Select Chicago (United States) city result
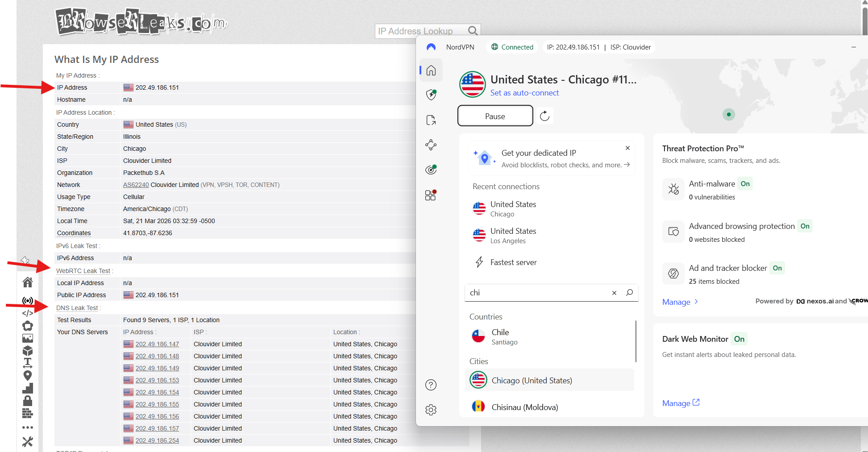This screenshot has height=452, width=868. pyautogui.click(x=549, y=380)
